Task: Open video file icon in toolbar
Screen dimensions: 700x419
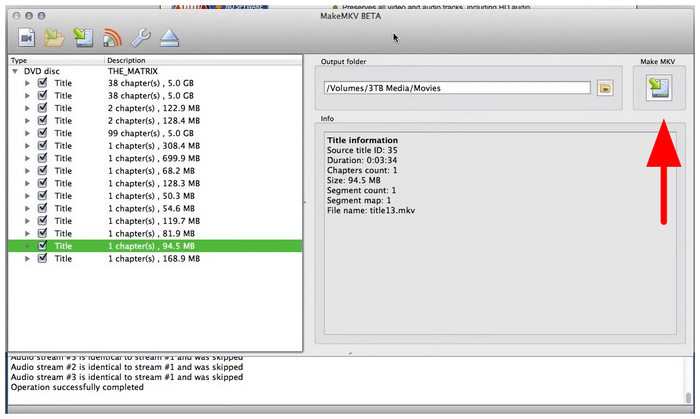Action: point(27,38)
